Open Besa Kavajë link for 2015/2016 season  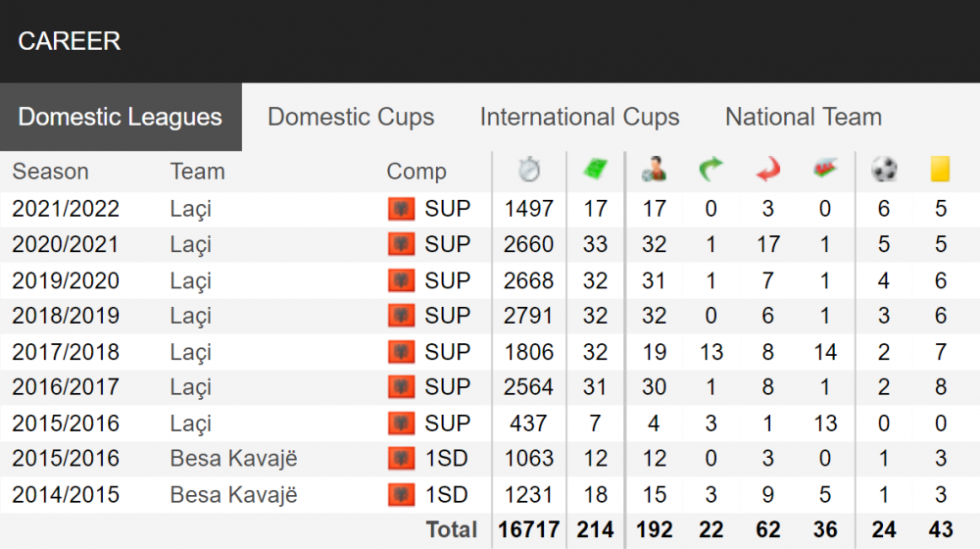(233, 459)
